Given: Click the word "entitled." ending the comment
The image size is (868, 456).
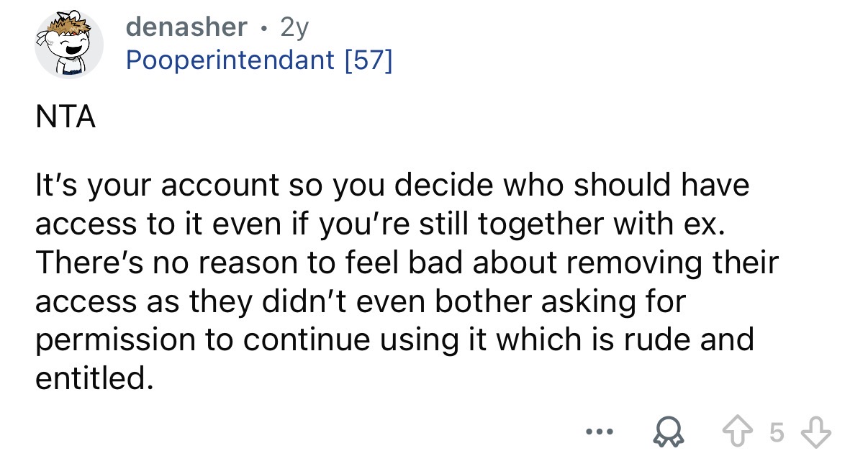Looking at the screenshot, I should pos(94,378).
